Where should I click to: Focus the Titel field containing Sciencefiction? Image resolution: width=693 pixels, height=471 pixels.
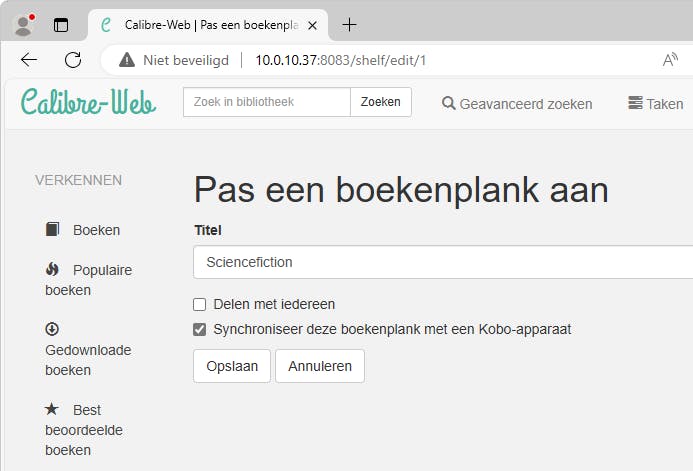click(440, 263)
